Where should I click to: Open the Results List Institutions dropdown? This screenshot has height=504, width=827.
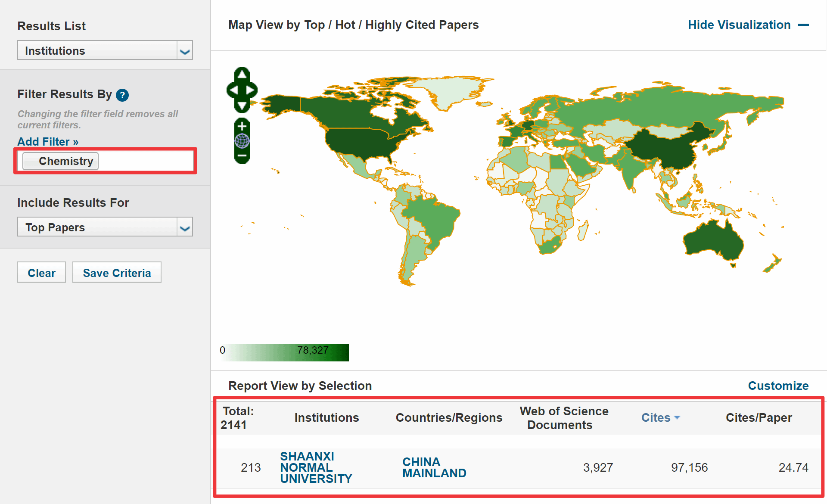click(x=105, y=50)
